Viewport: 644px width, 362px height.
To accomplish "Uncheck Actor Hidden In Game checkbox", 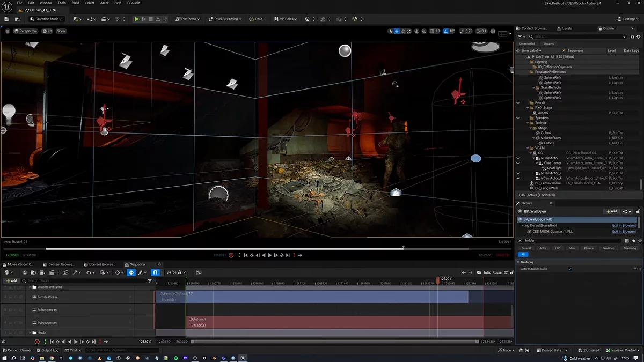I will [570, 269].
